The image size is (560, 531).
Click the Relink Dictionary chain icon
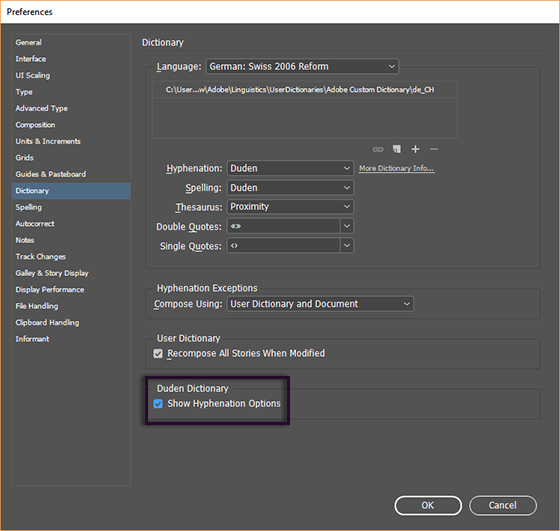pos(378,149)
